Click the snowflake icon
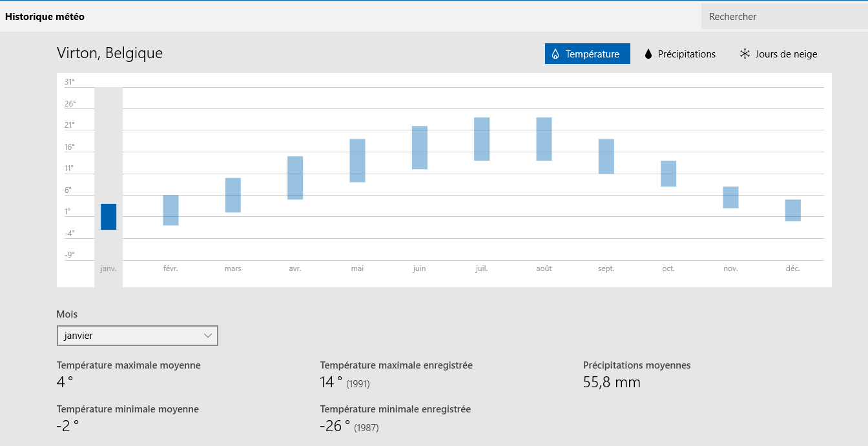Image resolution: width=868 pixels, height=446 pixels. click(745, 54)
